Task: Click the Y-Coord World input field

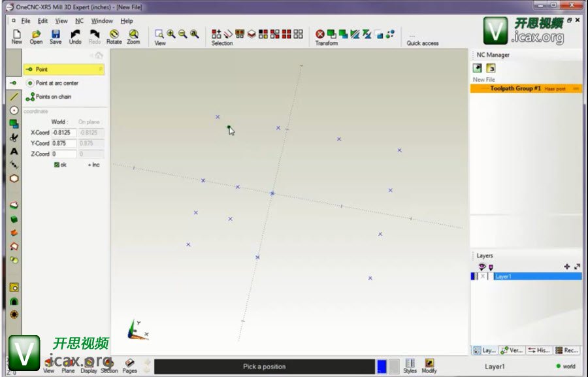Action: (64, 143)
